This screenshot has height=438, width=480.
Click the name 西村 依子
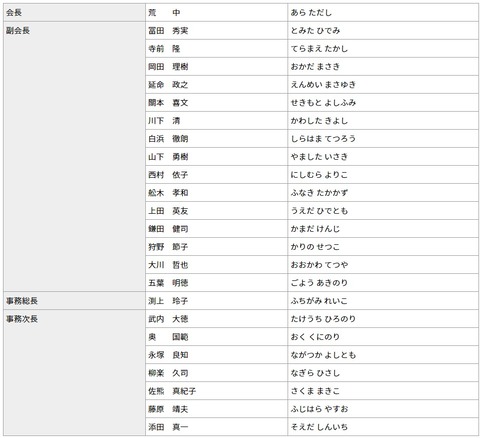pyautogui.click(x=168, y=175)
